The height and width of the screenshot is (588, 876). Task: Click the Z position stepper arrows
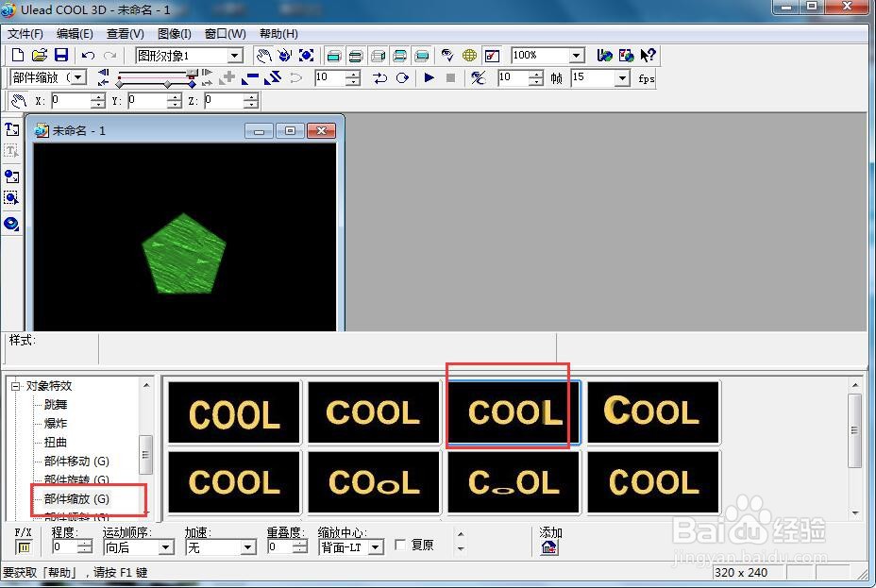click(251, 100)
